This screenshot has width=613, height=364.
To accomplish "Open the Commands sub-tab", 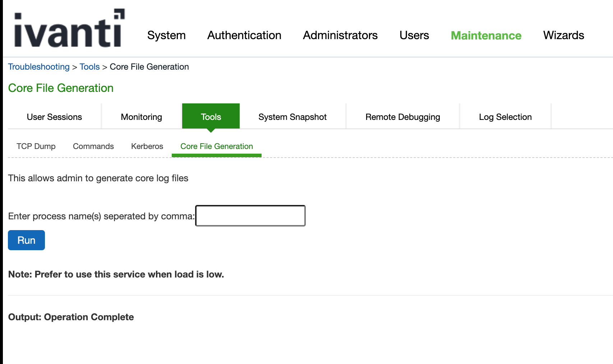I will point(93,146).
